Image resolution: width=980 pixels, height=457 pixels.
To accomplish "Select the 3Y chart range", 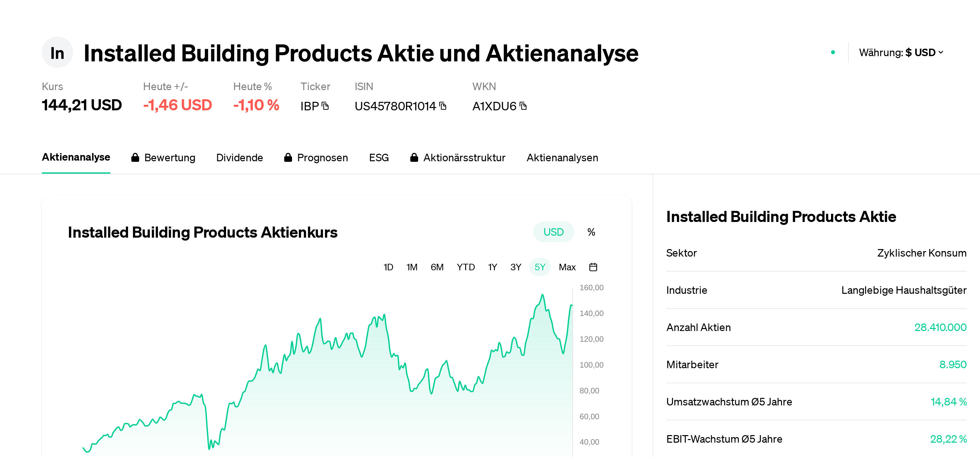I will [x=515, y=267].
